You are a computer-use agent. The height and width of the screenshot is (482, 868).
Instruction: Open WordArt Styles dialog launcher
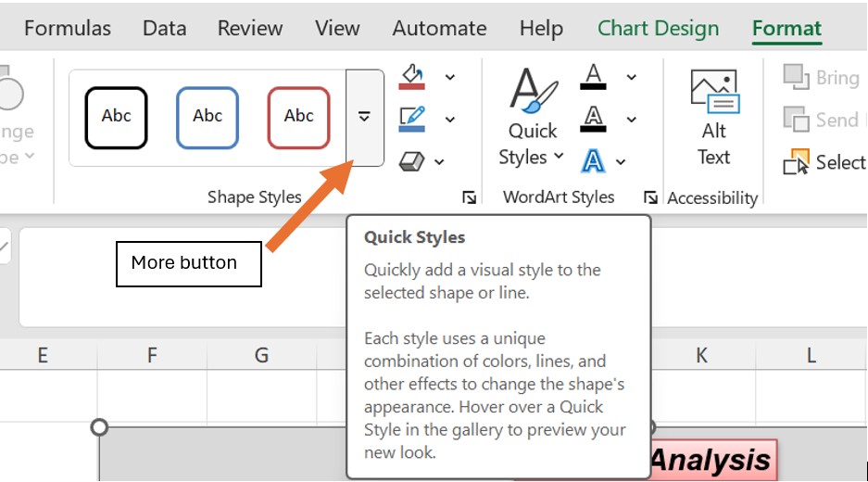pos(650,197)
